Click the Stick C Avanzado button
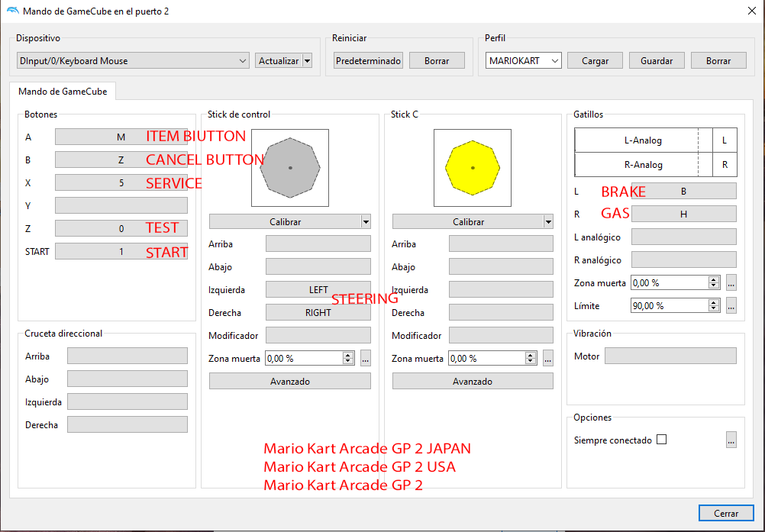The image size is (765, 532). pyautogui.click(x=473, y=382)
